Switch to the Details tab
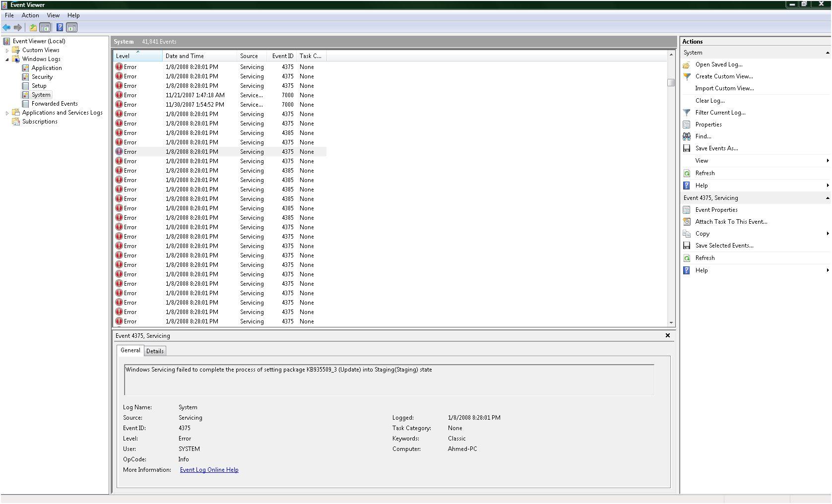The image size is (832, 504). pyautogui.click(x=155, y=351)
